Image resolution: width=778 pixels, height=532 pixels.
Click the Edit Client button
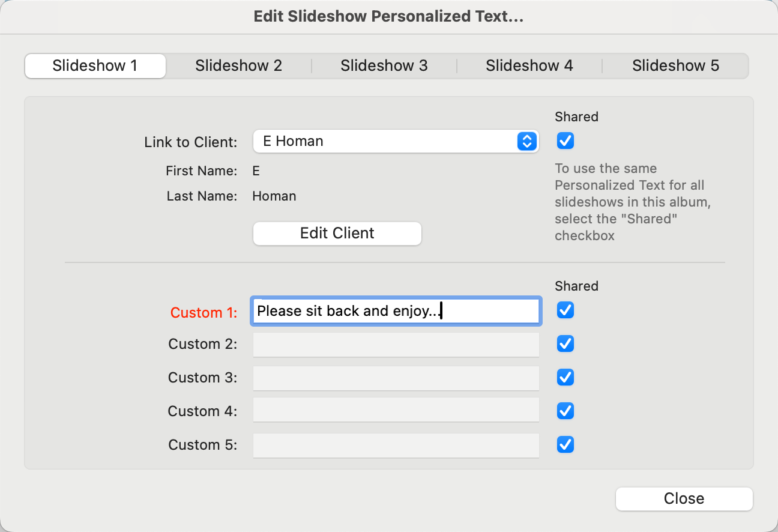(x=337, y=233)
